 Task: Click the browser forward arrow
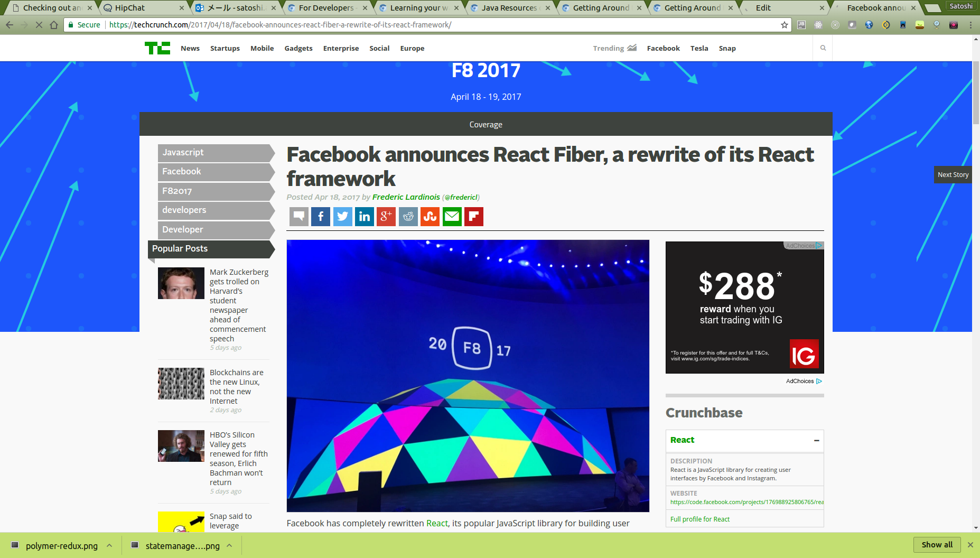point(24,25)
